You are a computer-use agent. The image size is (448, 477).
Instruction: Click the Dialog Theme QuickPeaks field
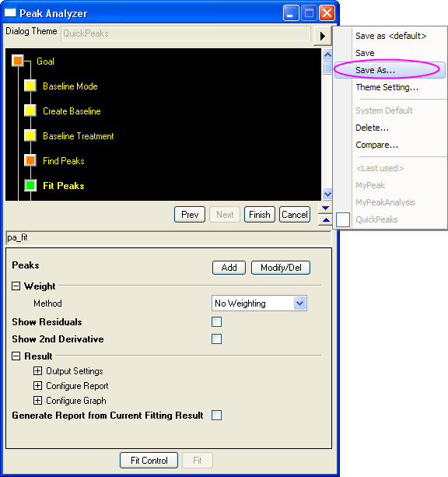[186, 33]
